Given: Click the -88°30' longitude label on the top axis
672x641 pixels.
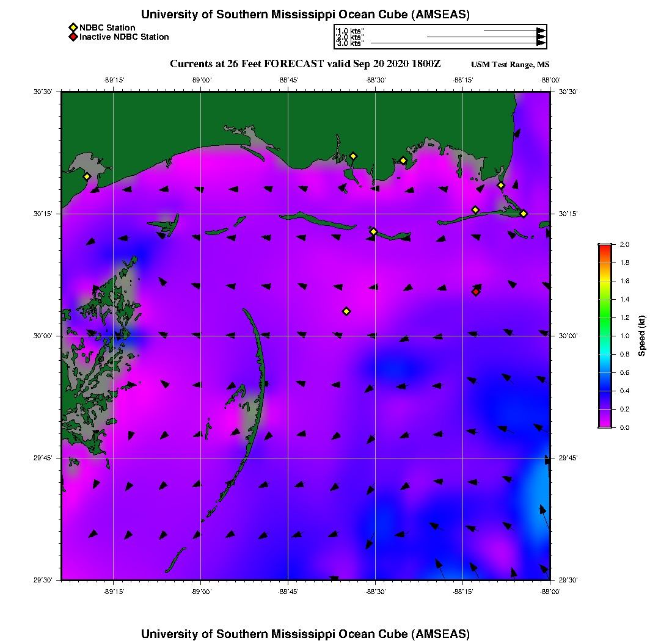Looking at the screenshot, I should click(376, 80).
